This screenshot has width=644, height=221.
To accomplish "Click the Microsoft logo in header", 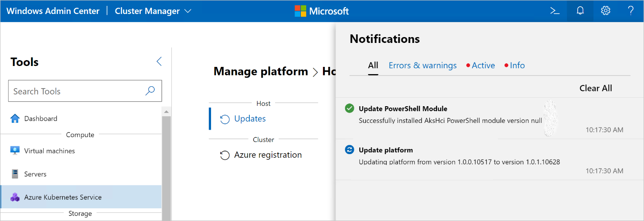I will (x=322, y=11).
